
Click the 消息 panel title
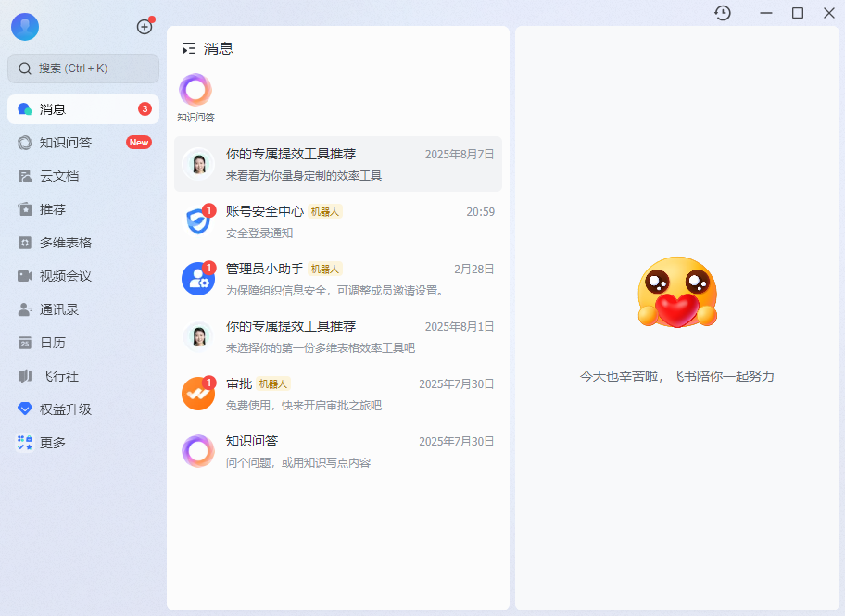[x=219, y=49]
